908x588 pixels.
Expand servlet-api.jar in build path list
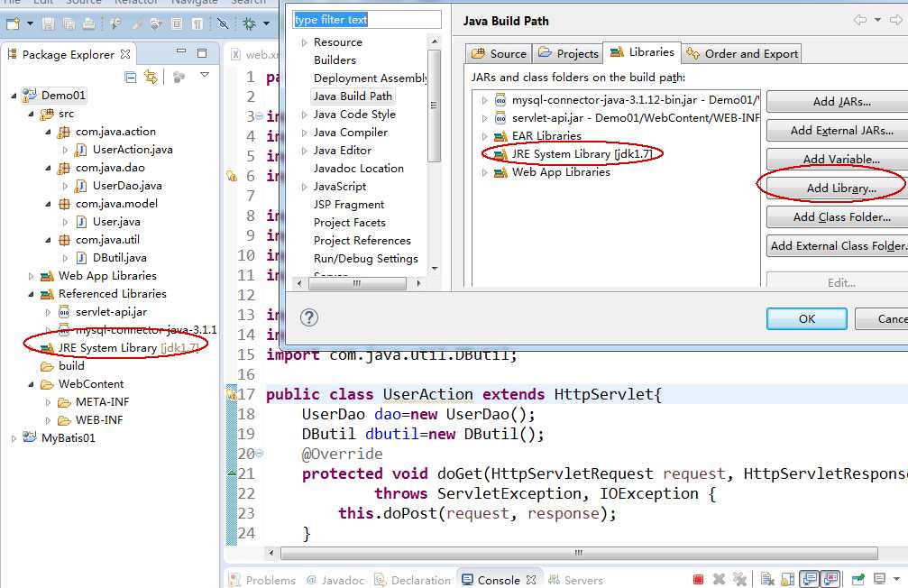tap(485, 118)
